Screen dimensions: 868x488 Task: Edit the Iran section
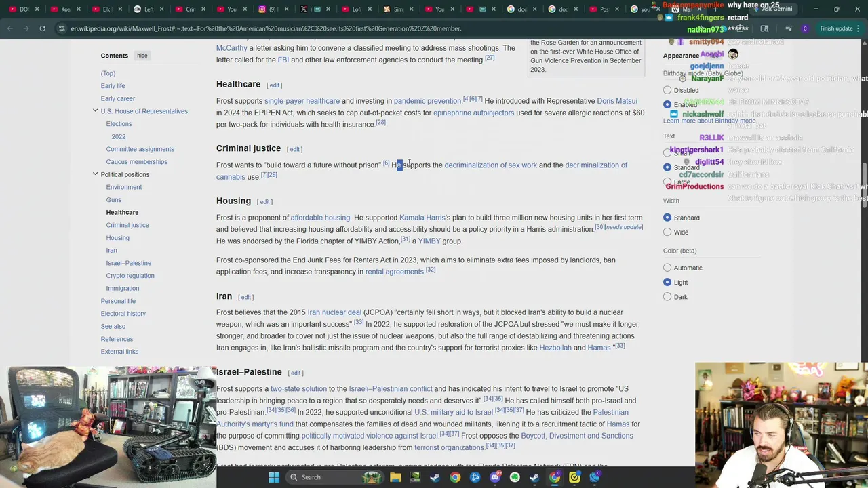click(x=246, y=297)
